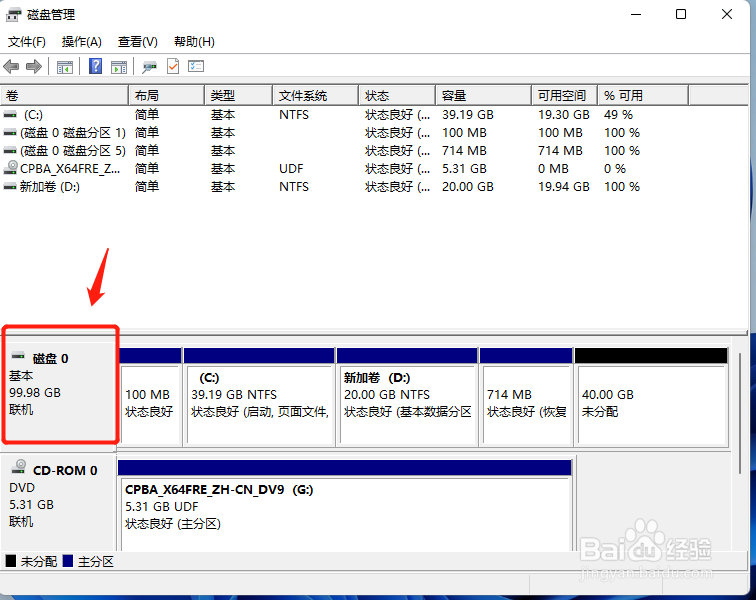Open the 操作(A) menu
Screen dimensions: 756x600
(81, 42)
